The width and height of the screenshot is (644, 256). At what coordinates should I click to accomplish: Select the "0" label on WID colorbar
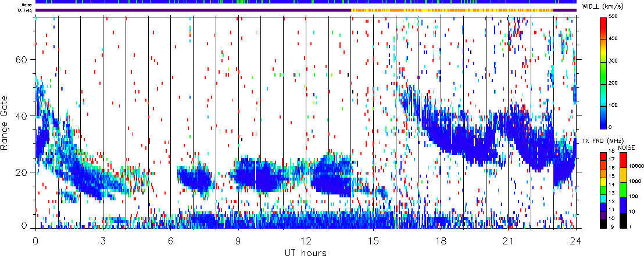pos(611,127)
